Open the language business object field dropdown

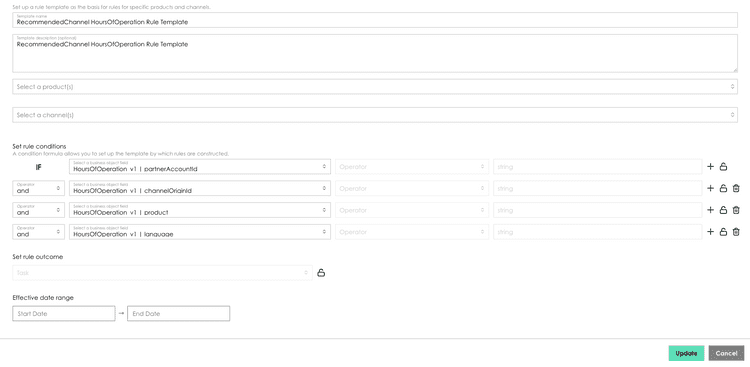click(x=200, y=232)
